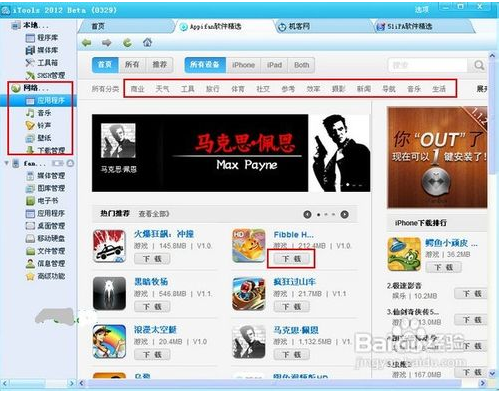Open 音乐 in the network sidebar

39,113
